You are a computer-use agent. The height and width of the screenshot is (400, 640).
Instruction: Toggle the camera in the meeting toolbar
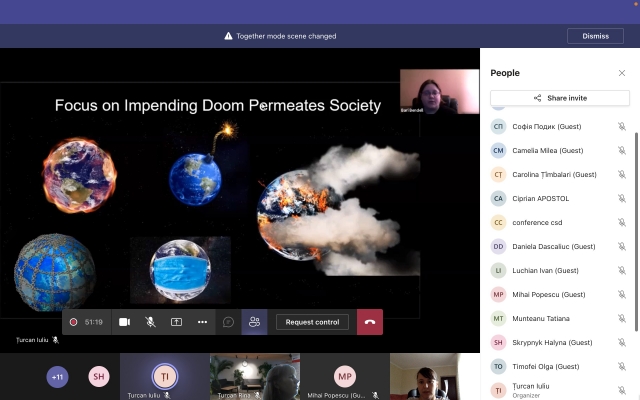[x=124, y=322]
